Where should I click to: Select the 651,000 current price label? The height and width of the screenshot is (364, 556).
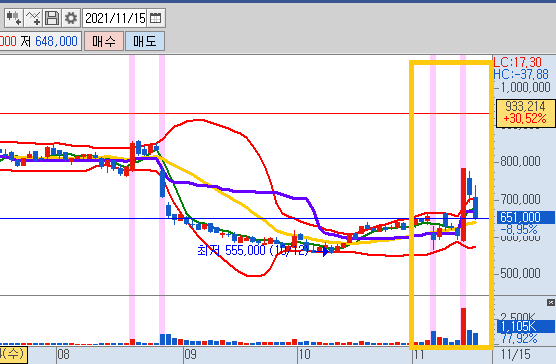click(x=526, y=217)
